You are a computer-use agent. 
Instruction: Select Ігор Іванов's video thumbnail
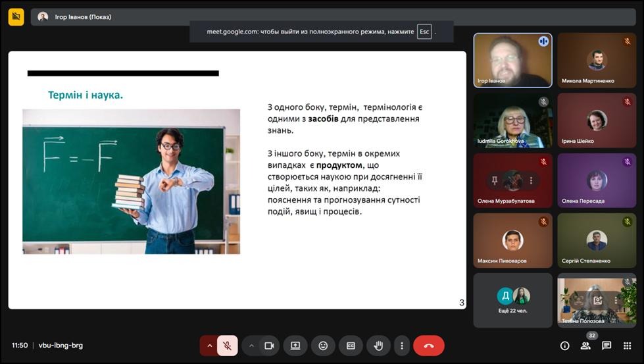(x=512, y=60)
